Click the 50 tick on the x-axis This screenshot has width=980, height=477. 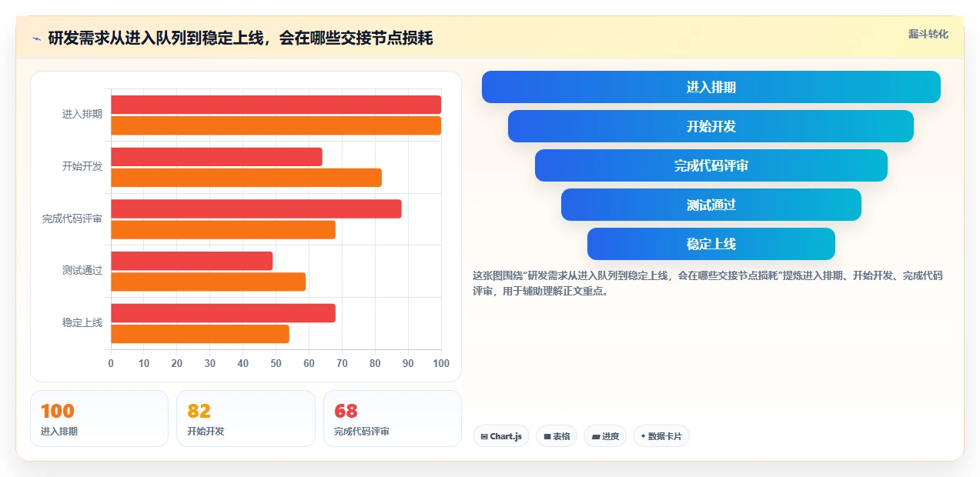coord(276,363)
